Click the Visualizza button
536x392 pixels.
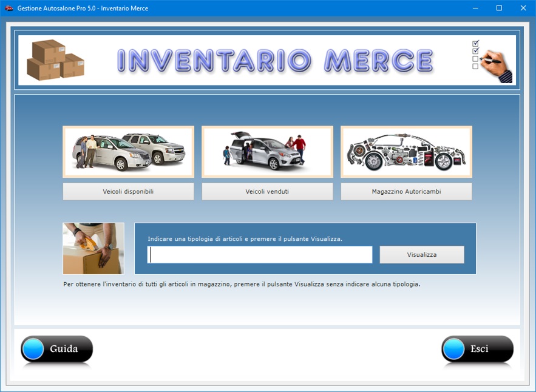point(422,255)
